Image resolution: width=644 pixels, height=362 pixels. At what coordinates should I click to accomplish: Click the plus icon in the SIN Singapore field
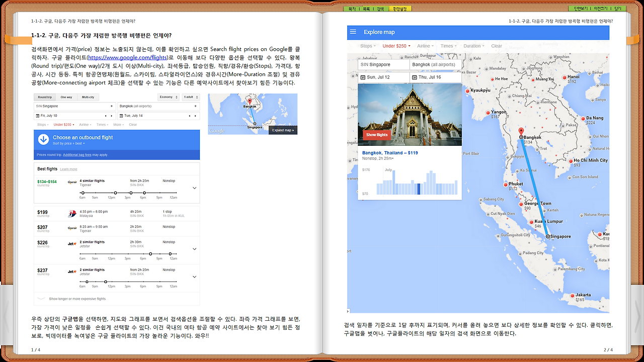pos(111,106)
